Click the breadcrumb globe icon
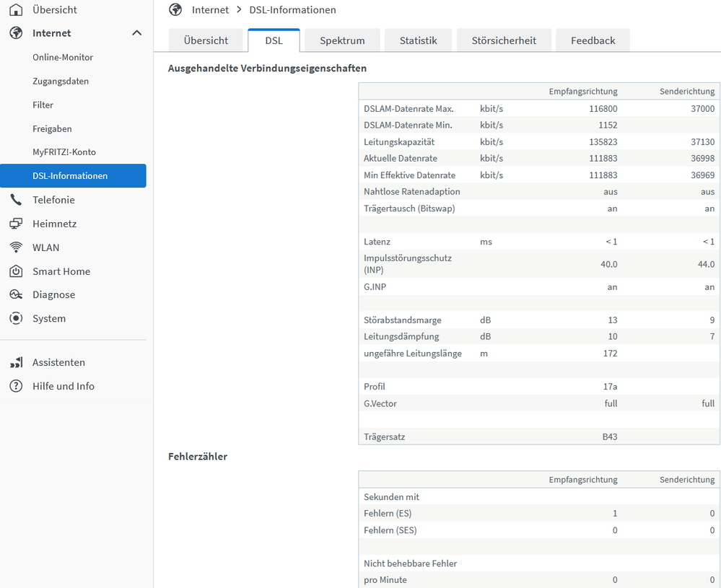 click(175, 9)
